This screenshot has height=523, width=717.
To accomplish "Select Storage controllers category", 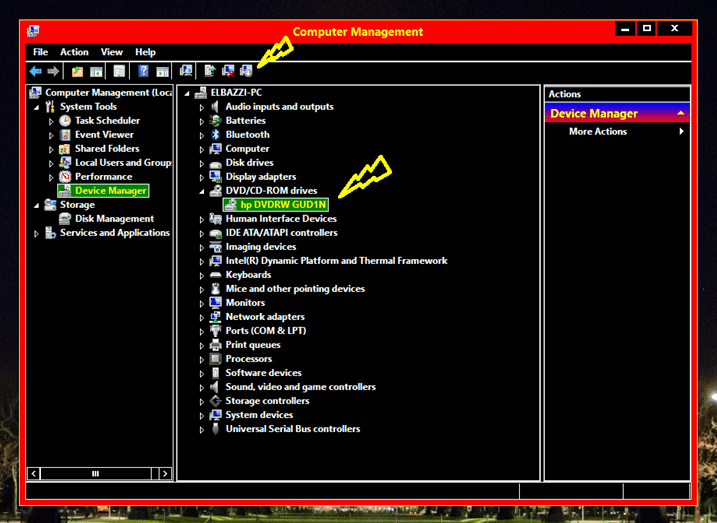I will pos(267,401).
